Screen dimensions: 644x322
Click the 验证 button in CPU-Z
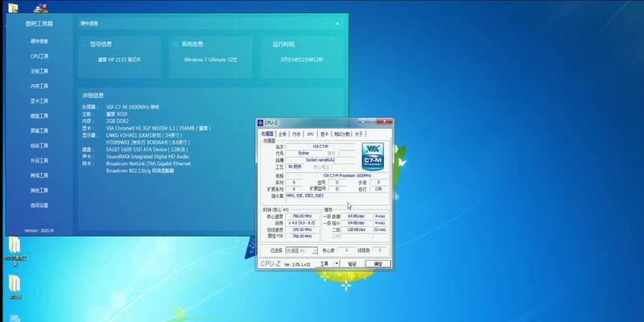tap(352, 264)
